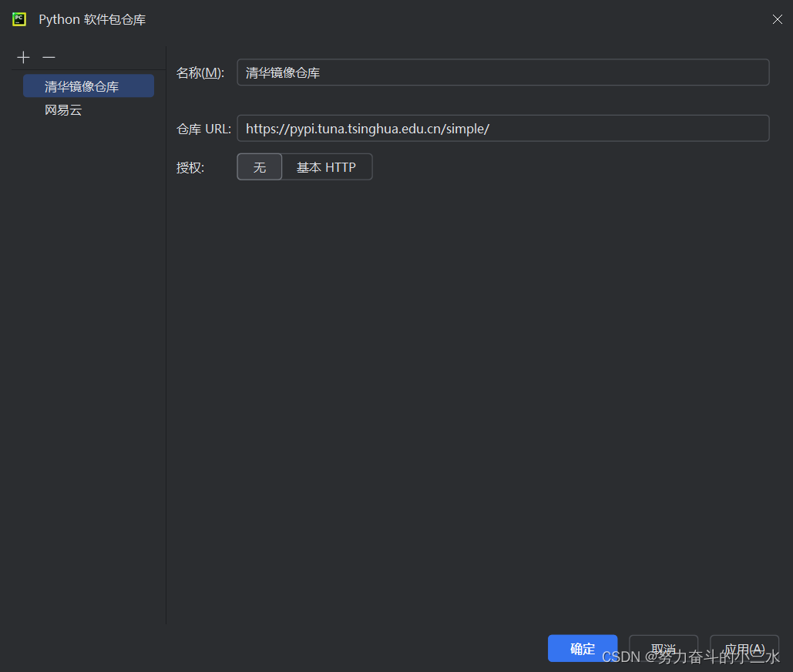793x672 pixels.
Task: Close the Python 软件包仓库 dialog
Action: point(777,18)
